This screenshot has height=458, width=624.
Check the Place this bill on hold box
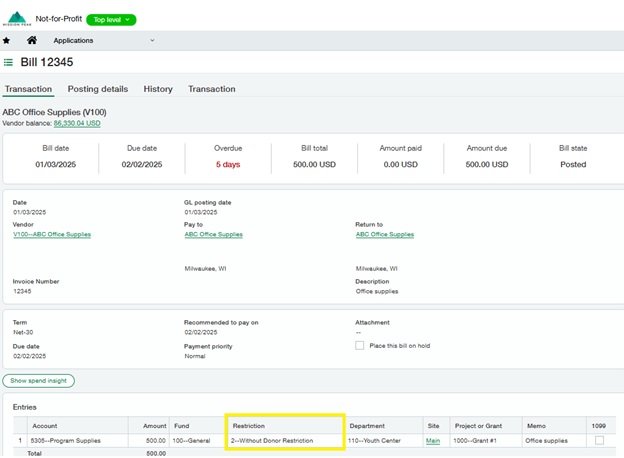coord(360,346)
